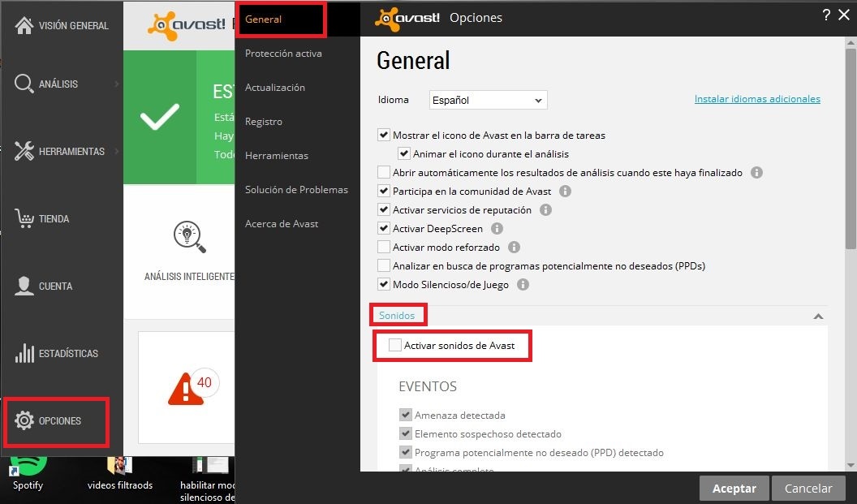
Task: Click the options vertical scrollbar thumb
Action: point(851,149)
